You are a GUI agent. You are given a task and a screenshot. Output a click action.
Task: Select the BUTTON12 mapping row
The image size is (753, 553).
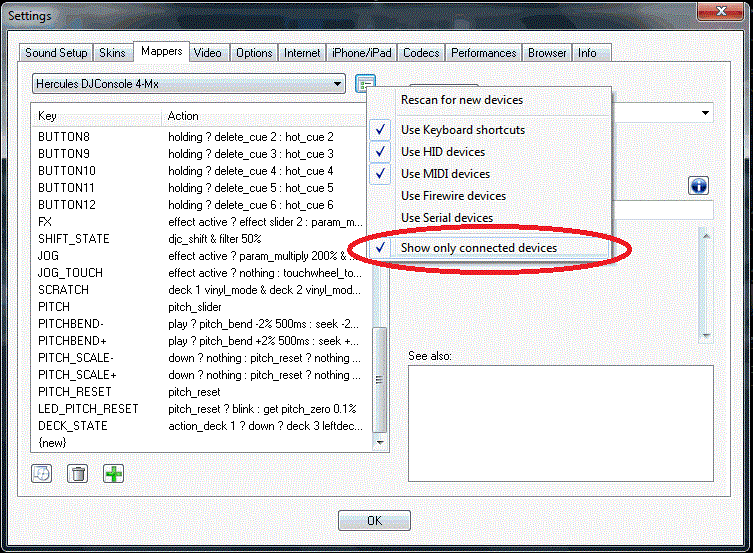point(202,205)
